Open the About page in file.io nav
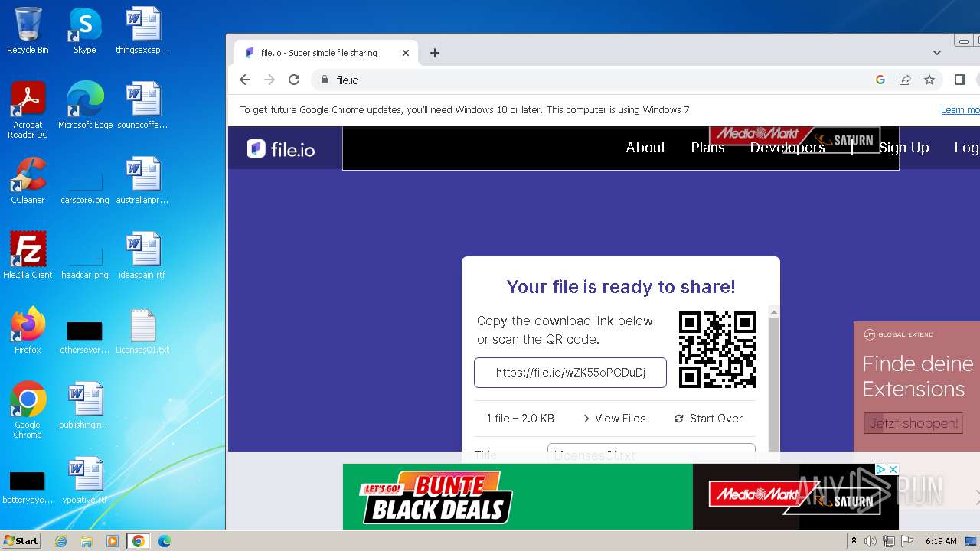Image resolution: width=980 pixels, height=551 pixels. click(x=645, y=148)
